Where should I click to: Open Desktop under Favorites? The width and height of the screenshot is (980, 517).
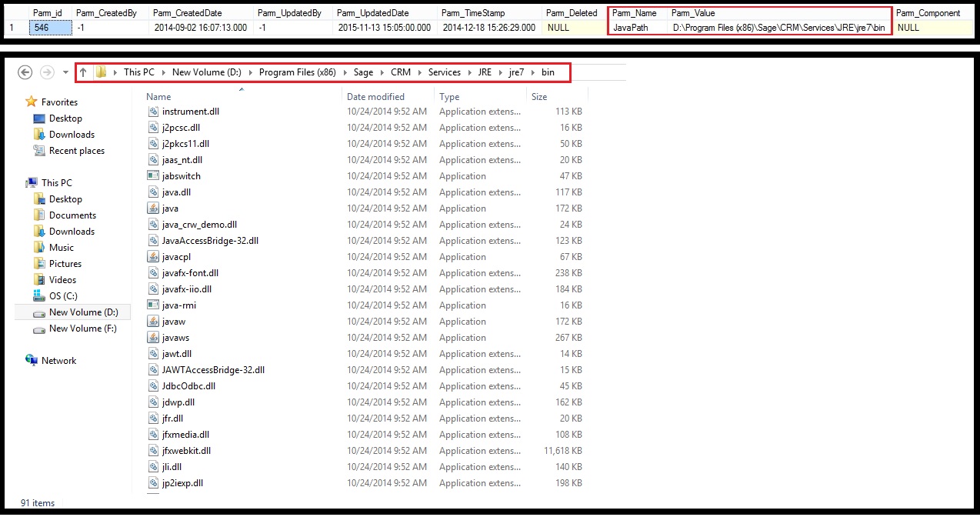click(x=65, y=118)
